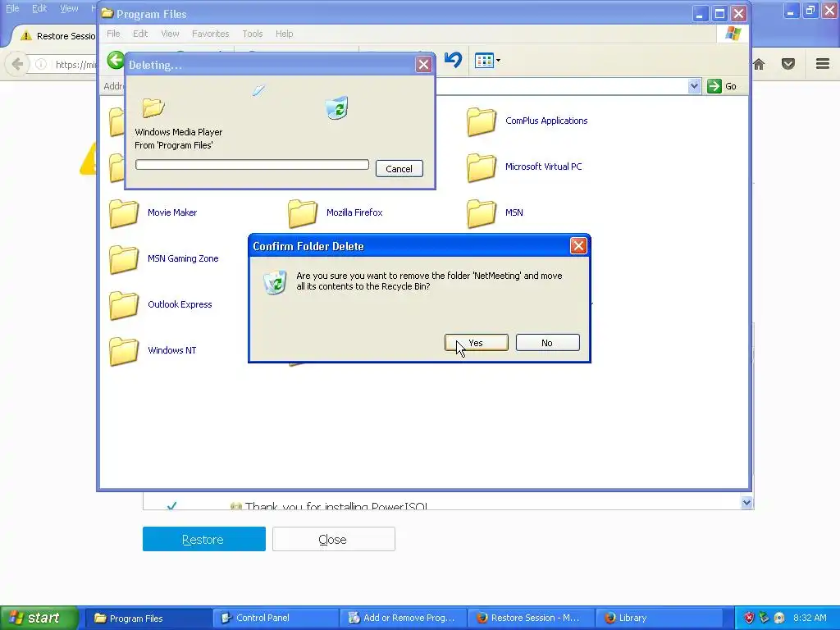Open the Firefox hamburger menu
Viewport: 840px width, 630px height.
click(x=823, y=64)
